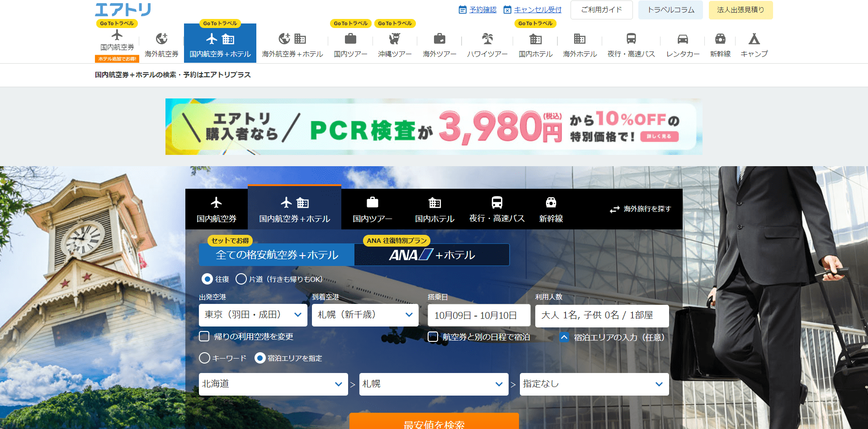Viewport: 868px width, 429px height.
Task: Switch to 夜行・高速バス search tab
Action: pos(497,209)
